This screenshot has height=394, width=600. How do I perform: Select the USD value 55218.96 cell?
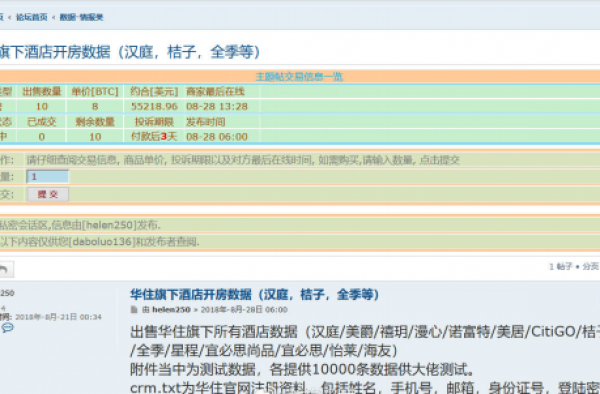(x=154, y=106)
